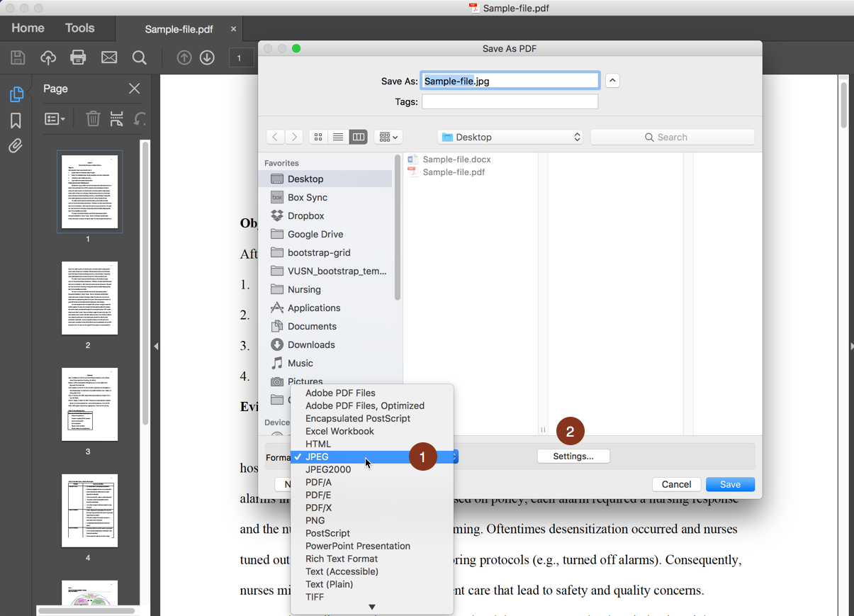The image size is (854, 616).
Task: Click the cloud upload icon
Action: (47, 57)
